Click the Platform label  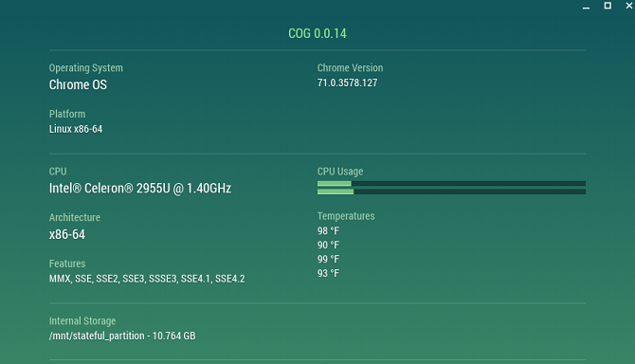point(67,114)
